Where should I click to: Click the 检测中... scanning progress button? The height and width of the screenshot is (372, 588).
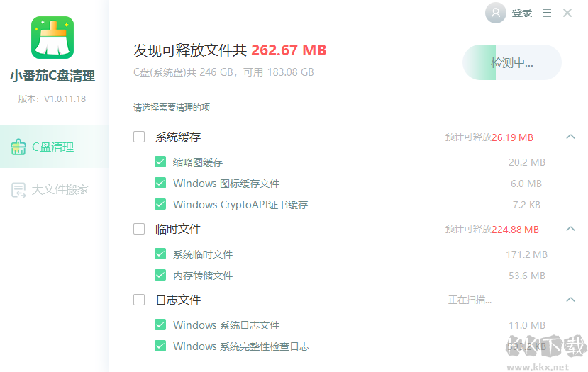[511, 63]
